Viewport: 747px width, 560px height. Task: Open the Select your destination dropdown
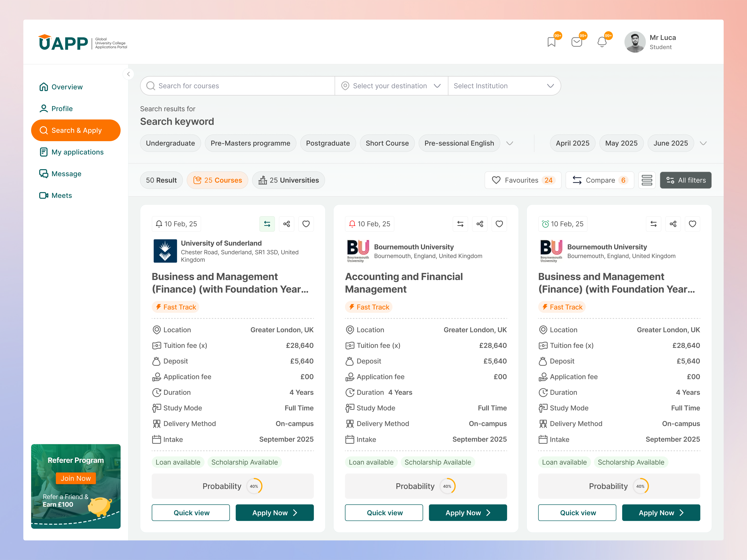391,86
